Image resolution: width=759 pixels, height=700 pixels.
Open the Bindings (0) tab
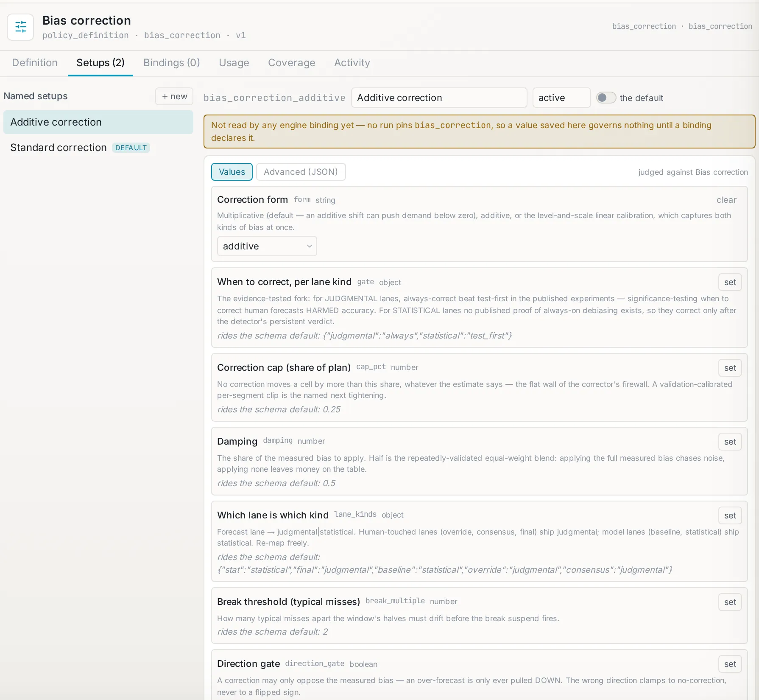(x=172, y=63)
